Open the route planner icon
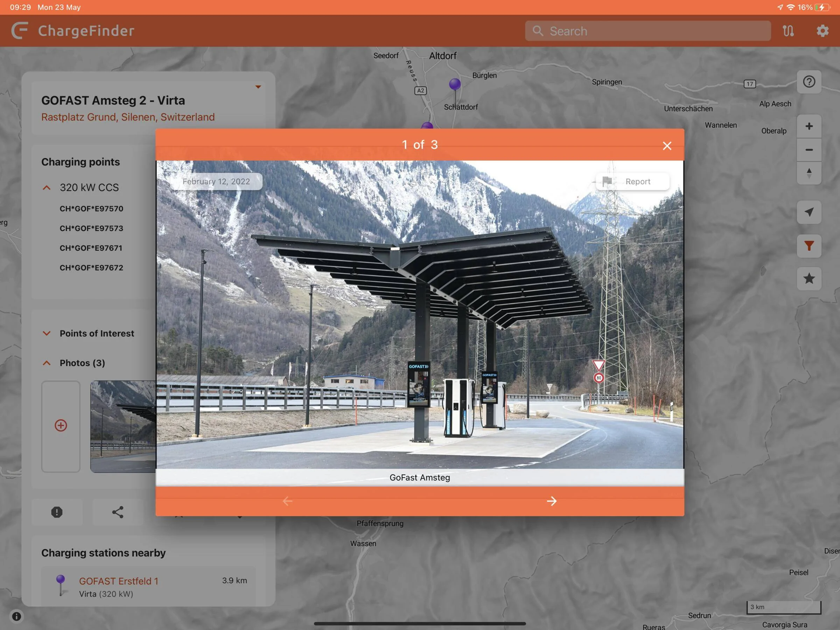840x630 pixels. (788, 31)
